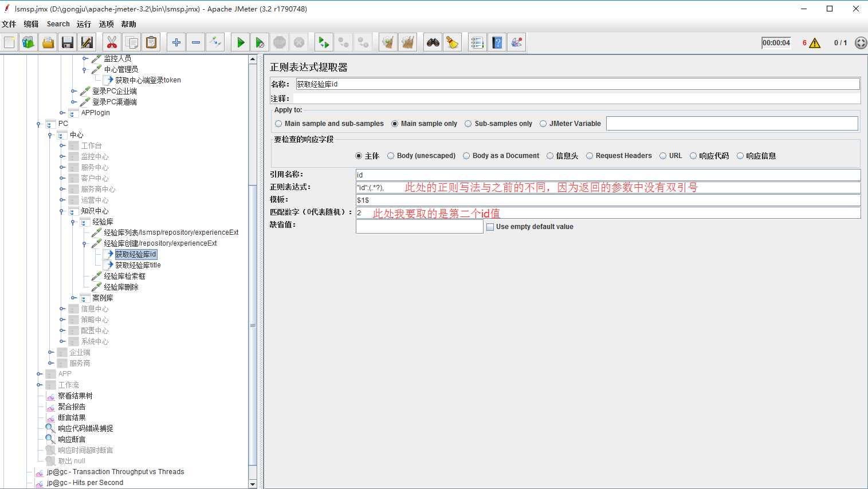Screen dimensions: 868x489
Task: Open the Search menu
Action: pos(58,24)
